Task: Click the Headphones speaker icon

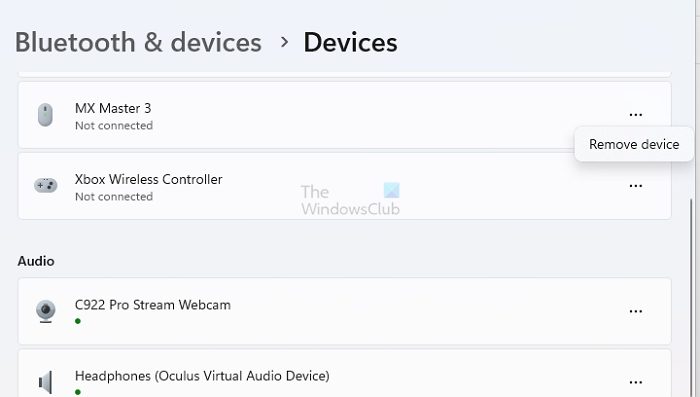Action: (x=46, y=382)
